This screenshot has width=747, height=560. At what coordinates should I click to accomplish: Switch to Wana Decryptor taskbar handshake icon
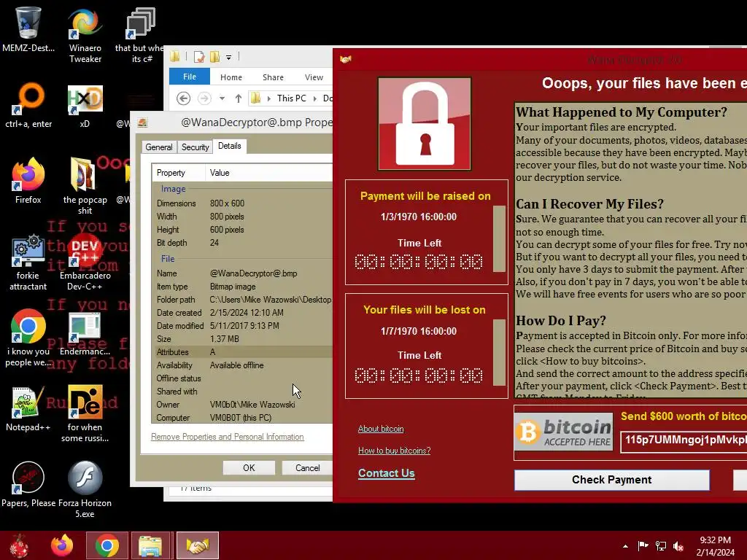(x=197, y=545)
